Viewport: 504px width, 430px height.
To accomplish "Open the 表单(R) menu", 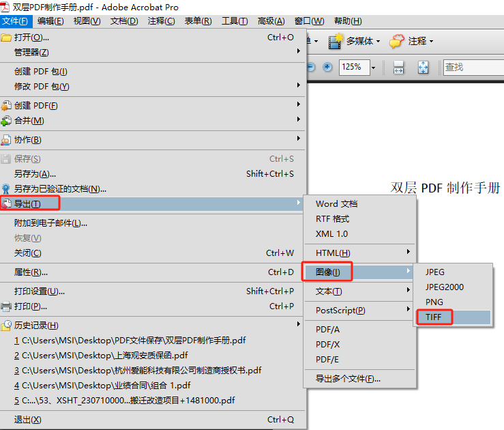I will click(198, 21).
